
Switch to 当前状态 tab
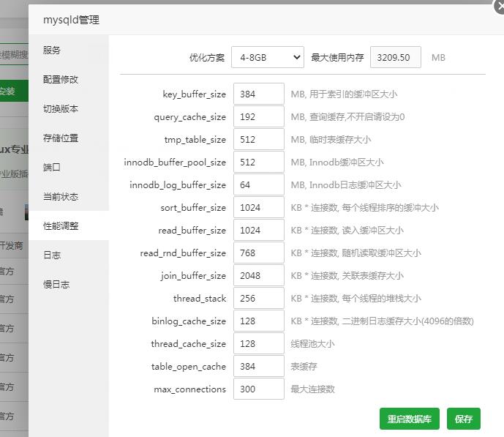[x=69, y=196]
